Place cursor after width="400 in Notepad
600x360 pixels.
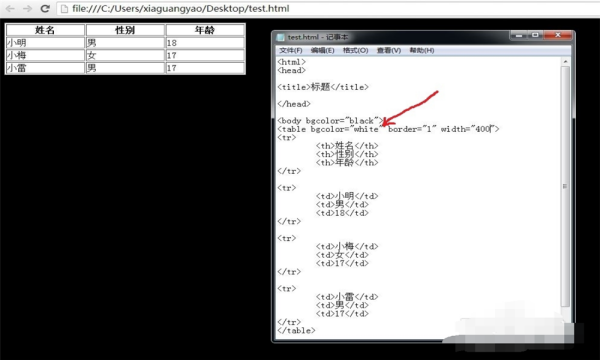[491, 129]
